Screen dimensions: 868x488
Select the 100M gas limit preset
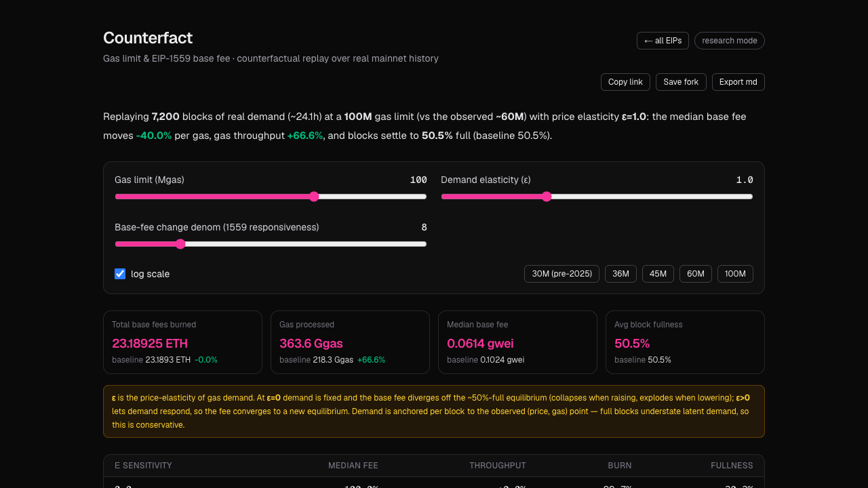(x=735, y=274)
